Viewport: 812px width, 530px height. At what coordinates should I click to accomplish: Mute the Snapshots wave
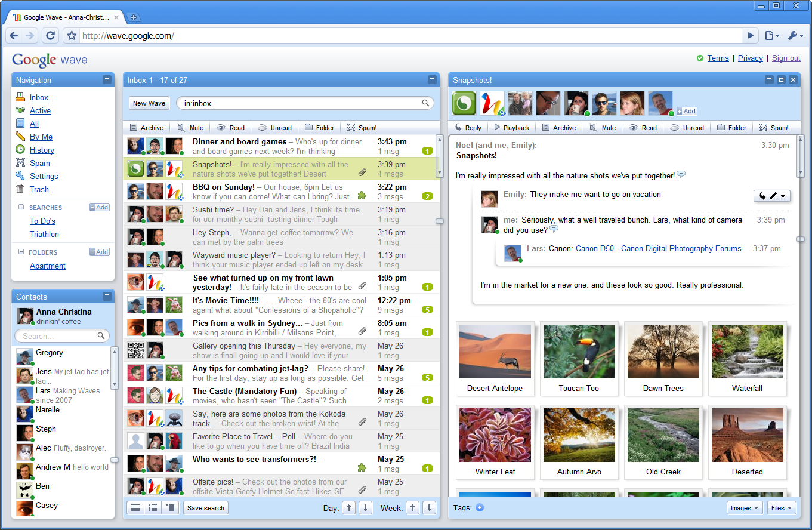[x=602, y=127]
